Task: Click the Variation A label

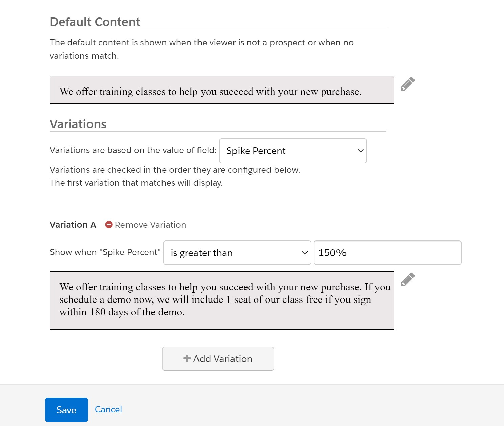Action: pos(73,225)
